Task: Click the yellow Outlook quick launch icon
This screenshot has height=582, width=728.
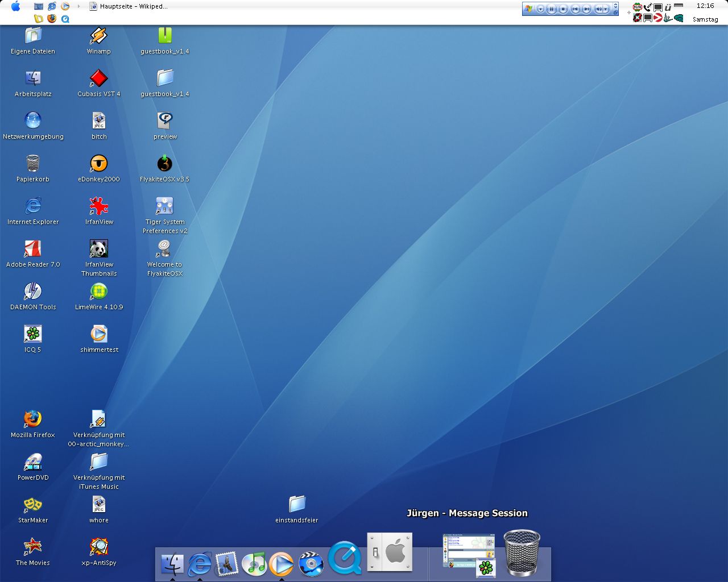Action: pyautogui.click(x=39, y=18)
